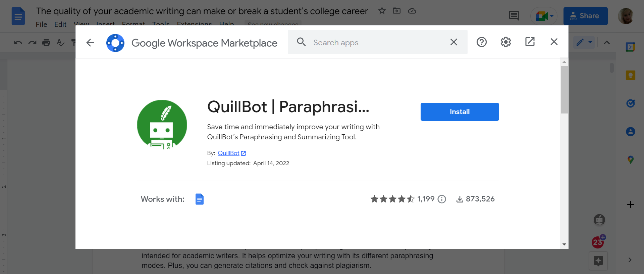Image resolution: width=644 pixels, height=274 pixels.
Task: Click the QuillBot robot logo
Action: [162, 125]
